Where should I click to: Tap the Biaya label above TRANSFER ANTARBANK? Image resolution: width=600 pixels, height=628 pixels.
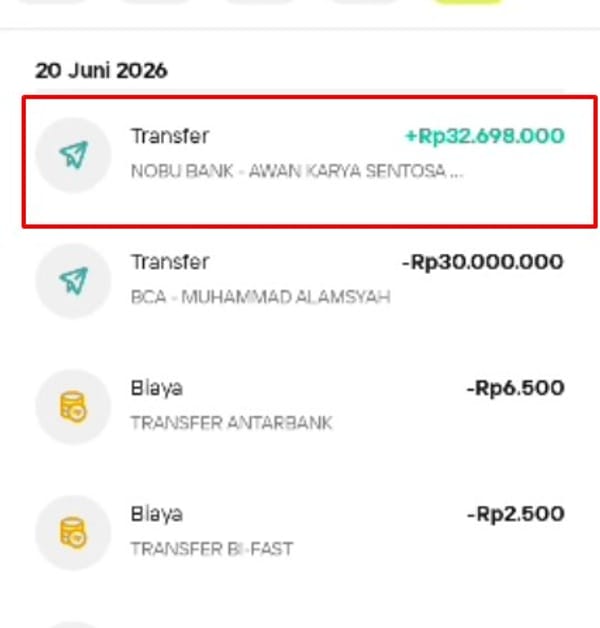coord(157,388)
